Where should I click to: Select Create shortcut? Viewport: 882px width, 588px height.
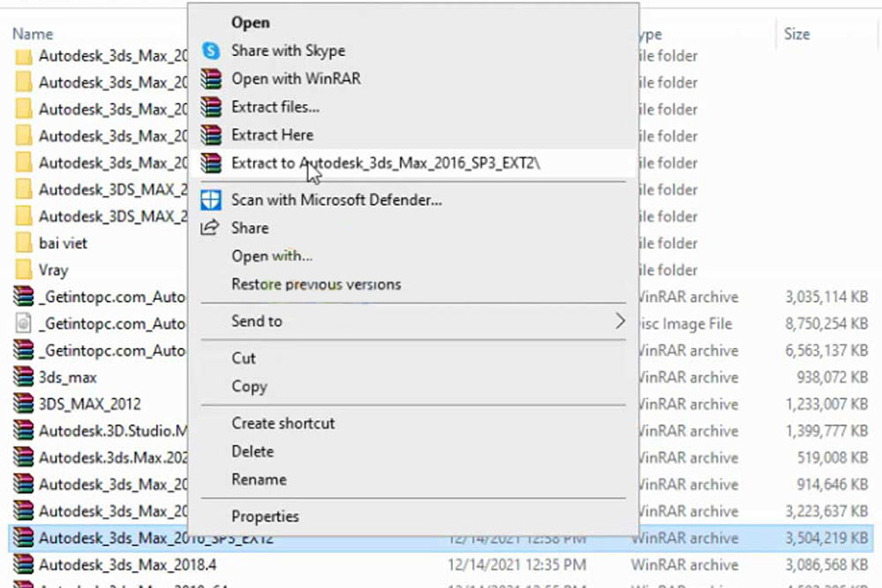click(283, 423)
